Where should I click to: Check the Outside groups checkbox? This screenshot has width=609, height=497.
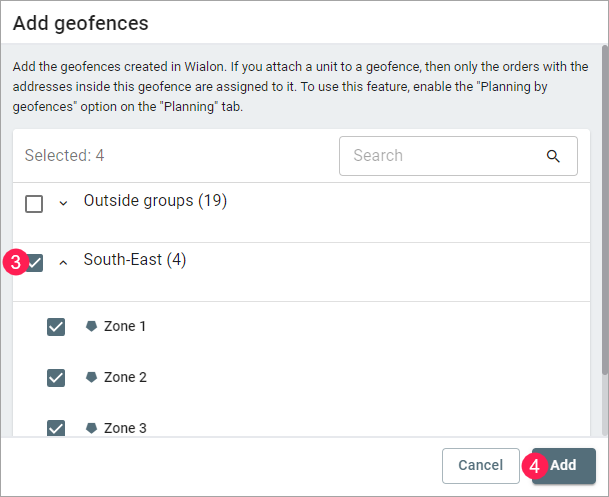[x=34, y=204]
